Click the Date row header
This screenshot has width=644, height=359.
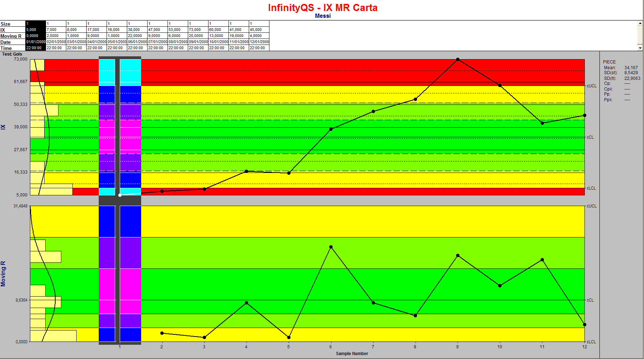pos(12,42)
